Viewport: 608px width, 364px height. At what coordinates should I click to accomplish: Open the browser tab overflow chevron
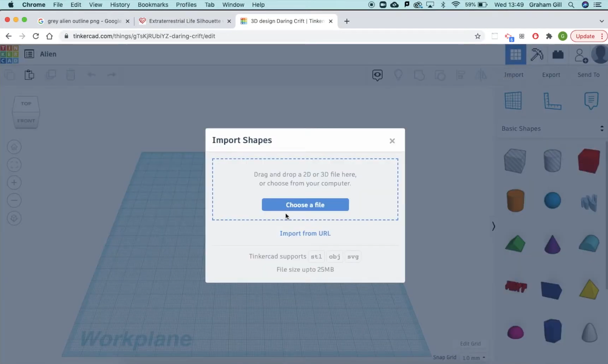tap(602, 21)
